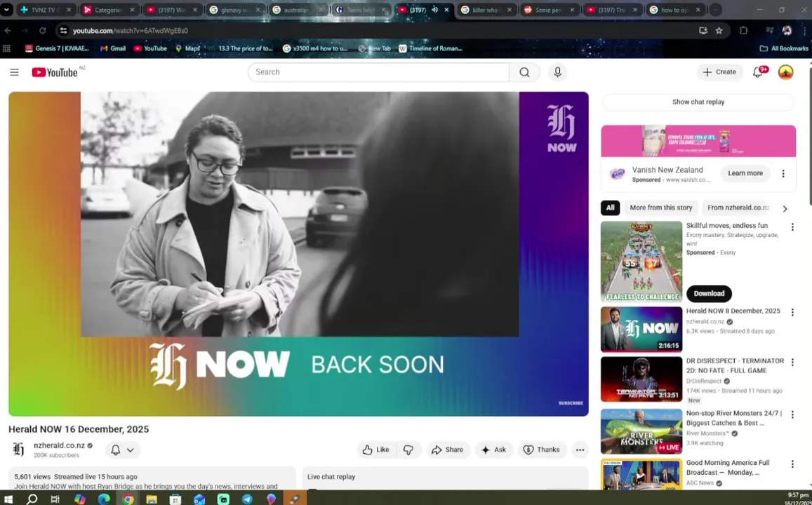Click the Create button

click(719, 72)
